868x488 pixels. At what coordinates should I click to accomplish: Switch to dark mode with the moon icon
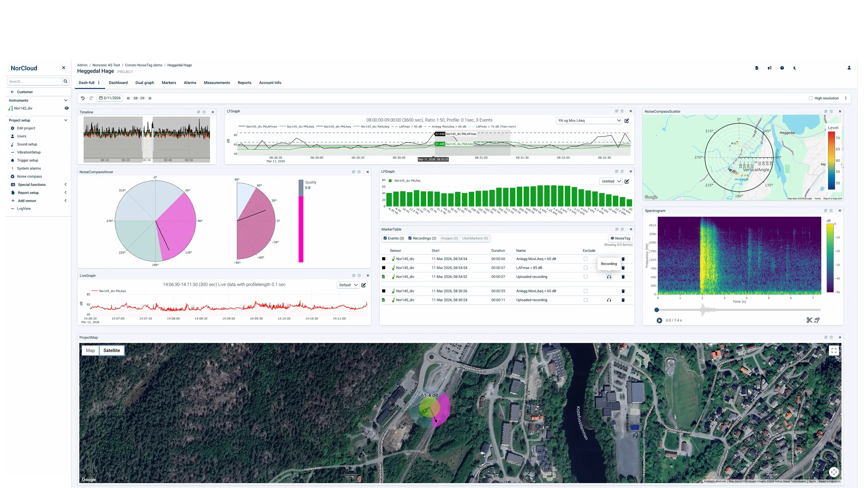795,68
